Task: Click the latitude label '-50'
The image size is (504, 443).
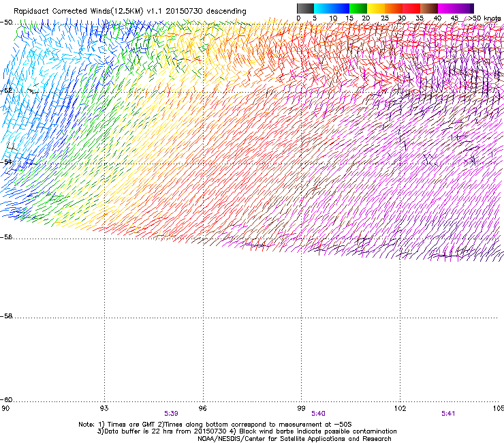Action: (x=6, y=22)
